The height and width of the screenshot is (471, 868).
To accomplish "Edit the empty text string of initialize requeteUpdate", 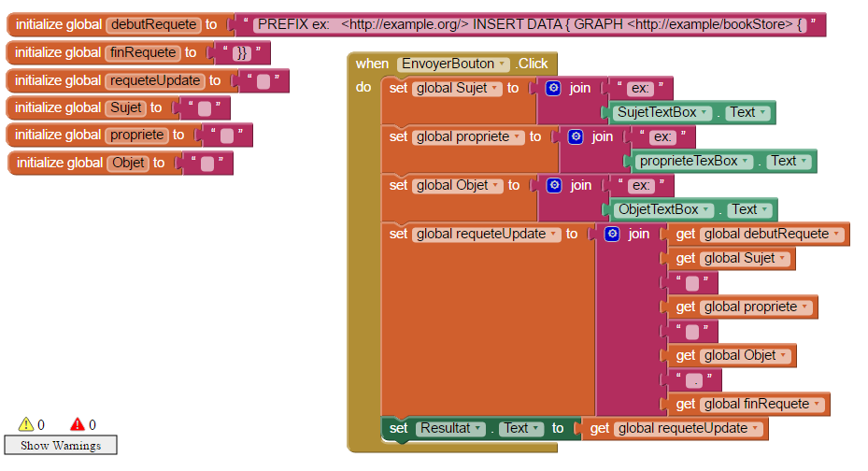I will coord(263,81).
